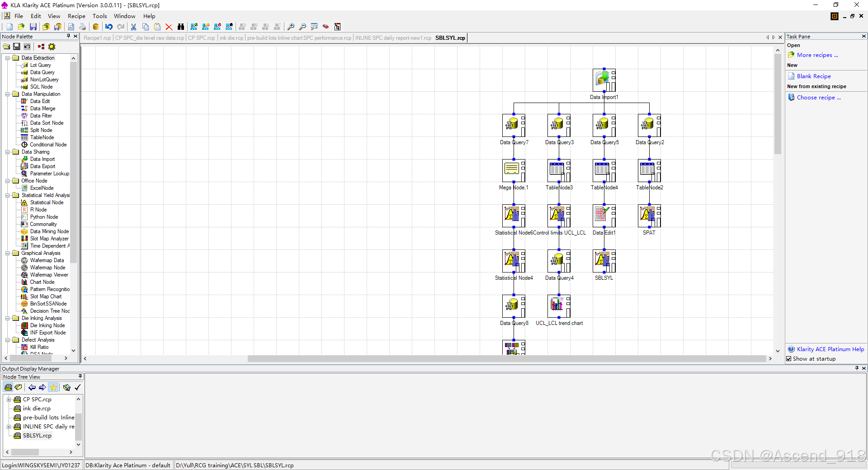Click the Zoom In magnifier toolbar icon
This screenshot has width=868, height=470.
click(x=291, y=27)
